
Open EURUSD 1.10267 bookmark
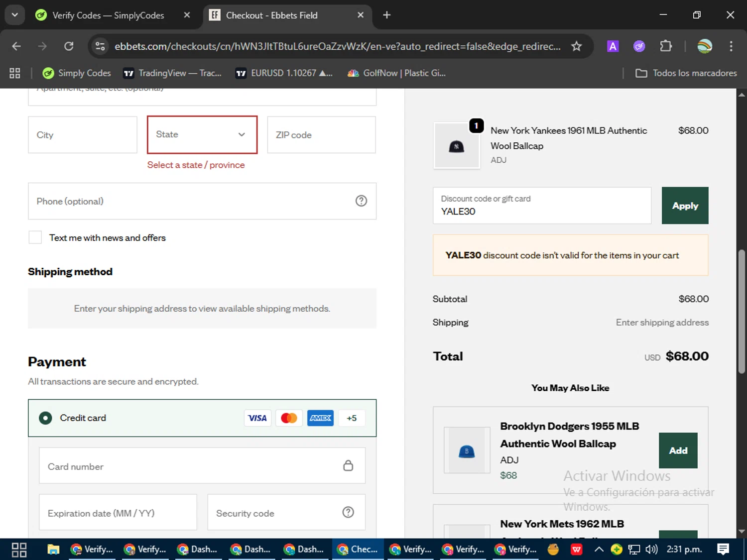coord(284,73)
